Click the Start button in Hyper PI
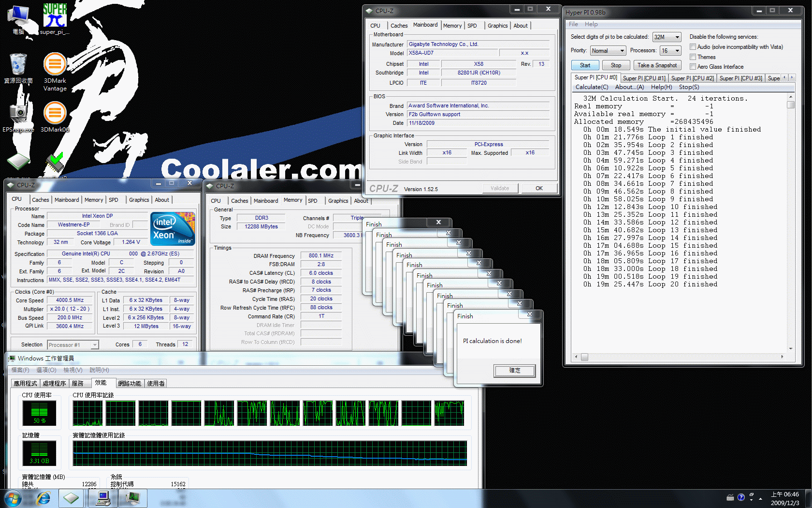 coord(585,65)
